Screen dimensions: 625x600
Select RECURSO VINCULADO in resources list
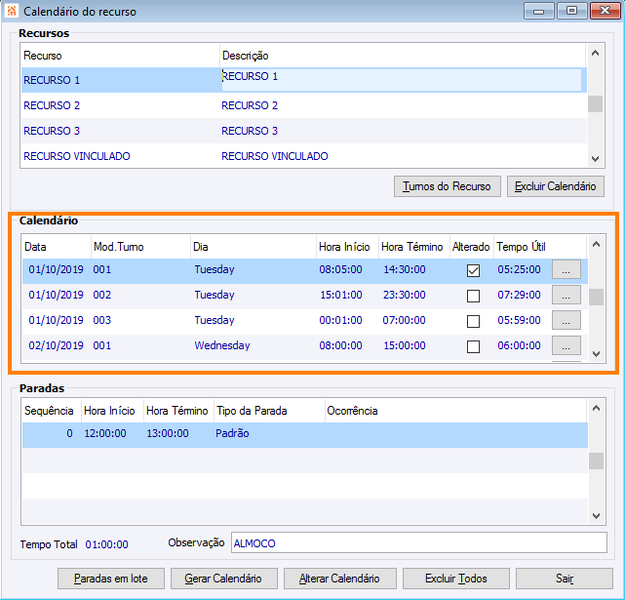point(304,156)
